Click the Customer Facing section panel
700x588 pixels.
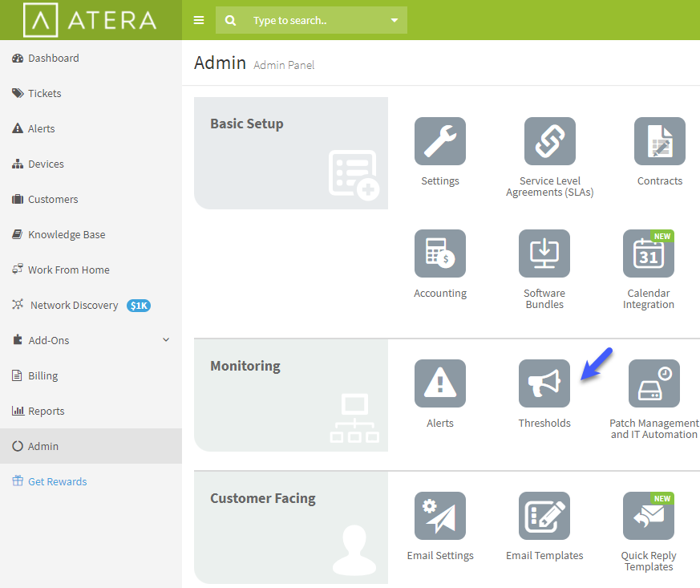pos(290,528)
